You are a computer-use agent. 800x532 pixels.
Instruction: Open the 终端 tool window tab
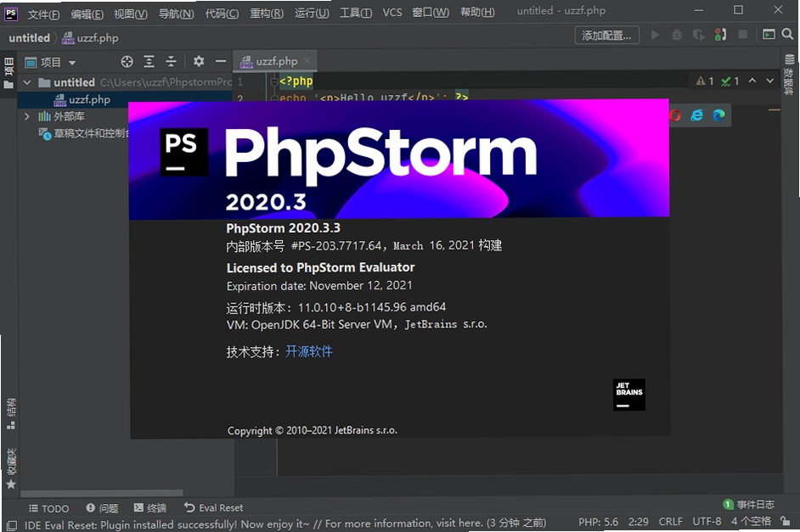click(x=150, y=508)
